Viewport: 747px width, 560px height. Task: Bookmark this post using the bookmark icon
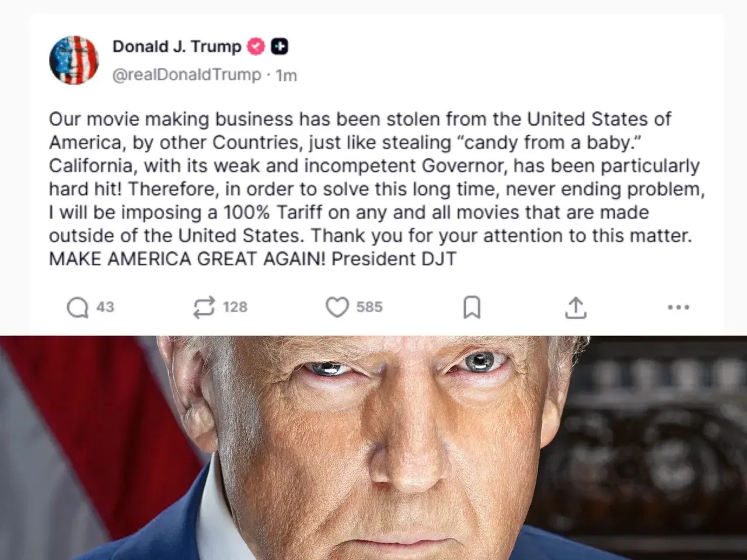click(x=472, y=307)
